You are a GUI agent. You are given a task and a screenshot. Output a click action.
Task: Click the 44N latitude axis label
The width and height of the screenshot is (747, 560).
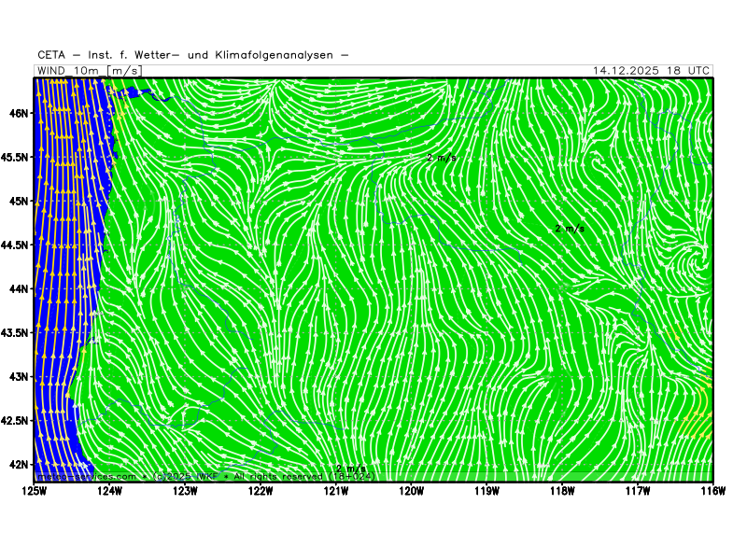click(x=19, y=288)
